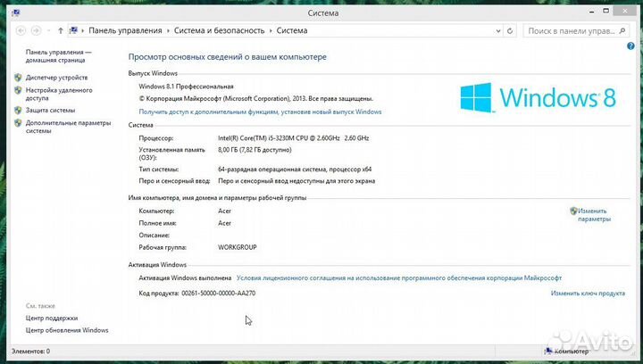Open 'Панель управления — домашняя страница'
The width and height of the screenshot is (643, 364).
[58, 56]
